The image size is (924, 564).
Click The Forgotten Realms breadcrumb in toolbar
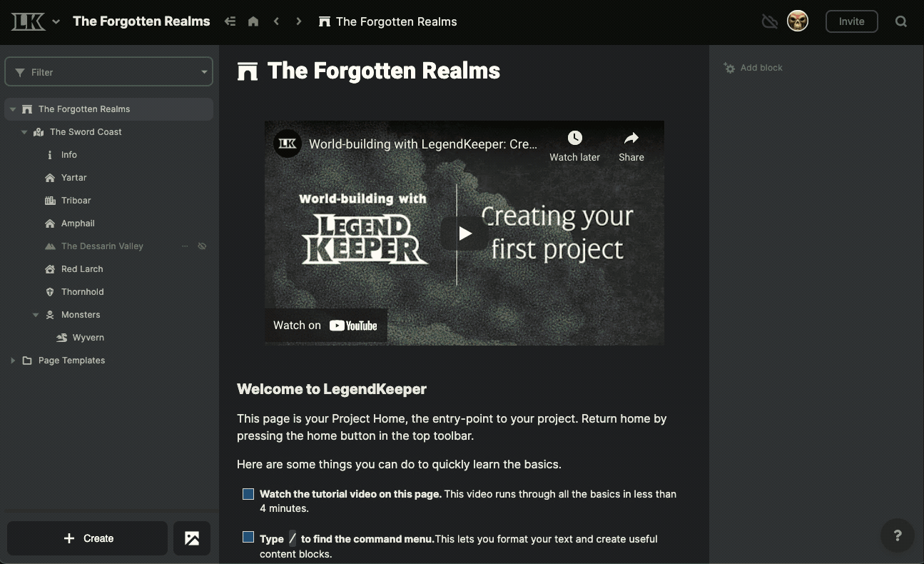coord(388,21)
